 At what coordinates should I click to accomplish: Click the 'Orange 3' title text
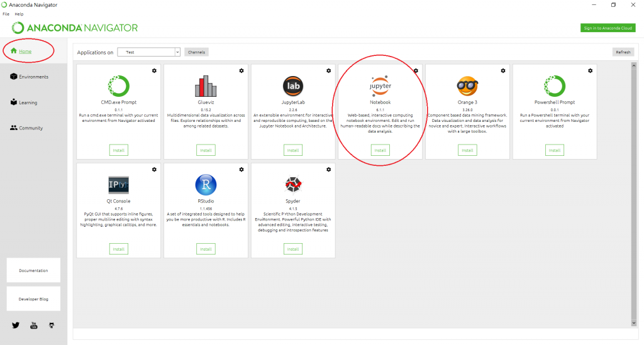click(467, 102)
